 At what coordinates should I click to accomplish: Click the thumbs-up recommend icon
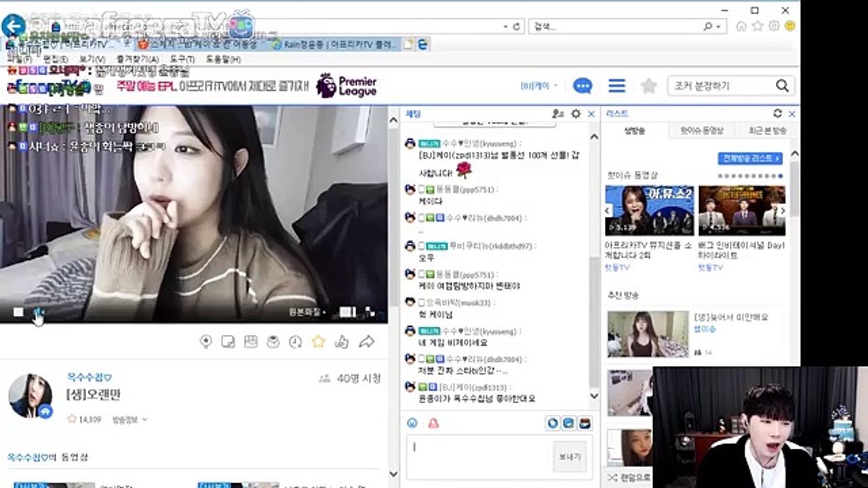342,342
